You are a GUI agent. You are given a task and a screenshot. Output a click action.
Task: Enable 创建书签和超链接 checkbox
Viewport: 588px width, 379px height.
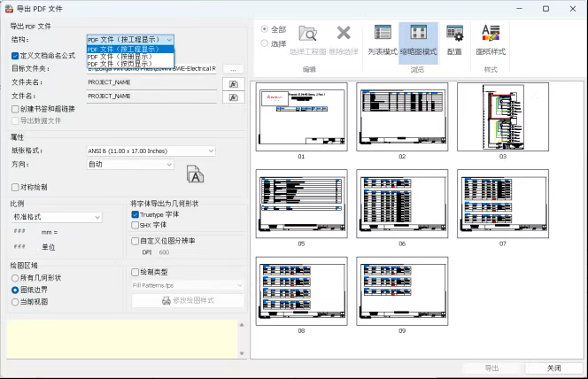[x=15, y=109]
